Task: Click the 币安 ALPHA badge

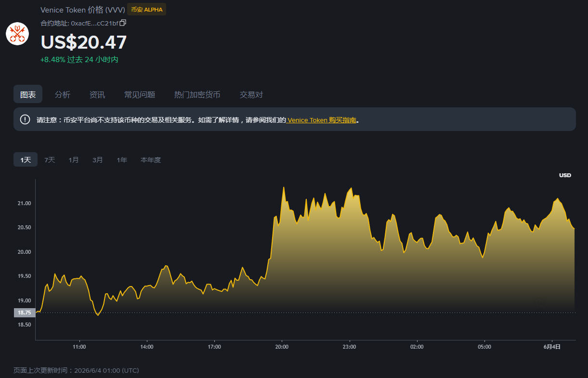Action: [147, 10]
